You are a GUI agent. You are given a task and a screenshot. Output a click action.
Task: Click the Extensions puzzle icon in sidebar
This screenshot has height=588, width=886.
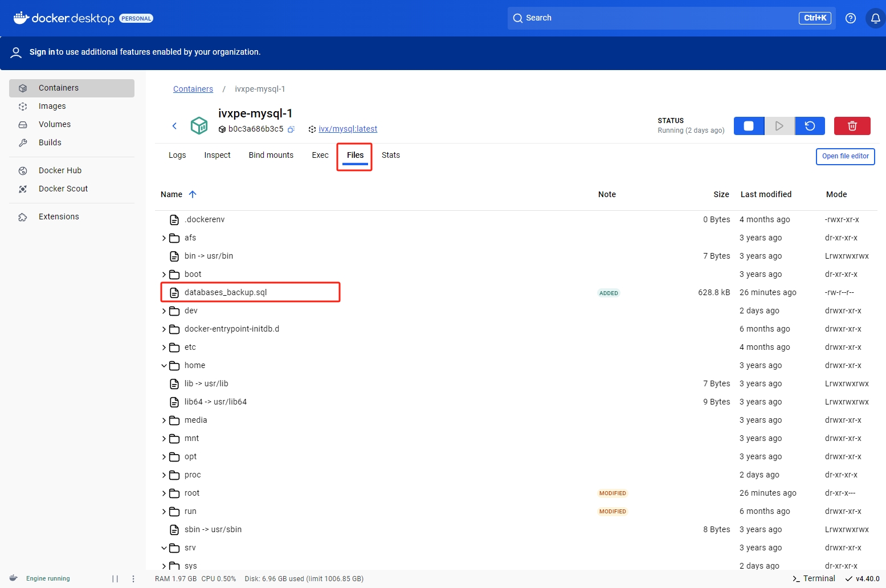[23, 217]
